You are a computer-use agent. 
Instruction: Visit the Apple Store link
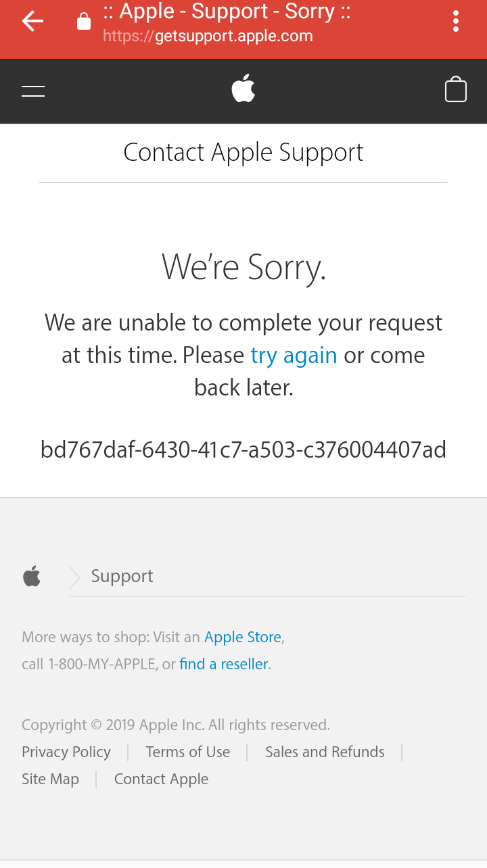[x=243, y=637]
